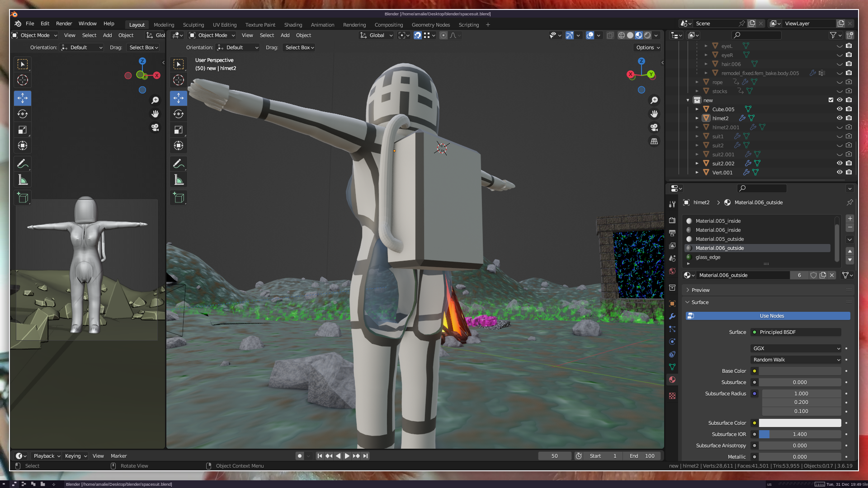Click the Cursor tool in main viewport
Screen dimensions: 868x488
[179, 80]
